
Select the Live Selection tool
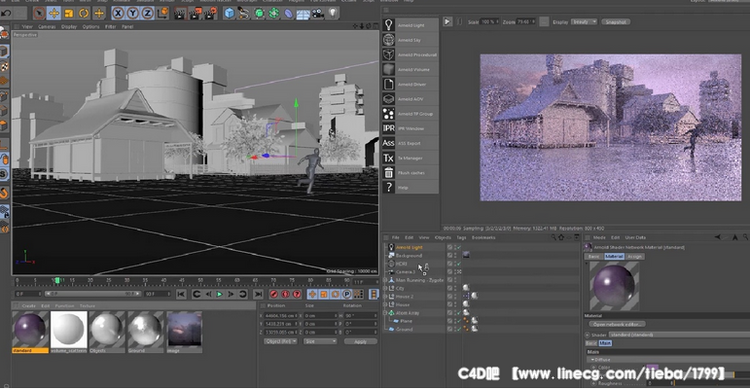tap(39, 13)
